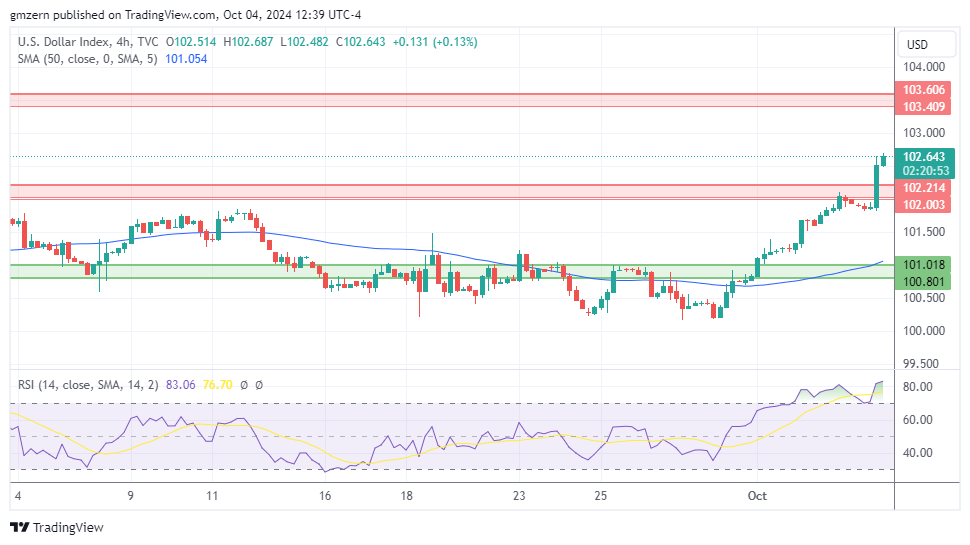Click the current price label 102.643
The width and height of the screenshot is (970, 545).
point(924,157)
